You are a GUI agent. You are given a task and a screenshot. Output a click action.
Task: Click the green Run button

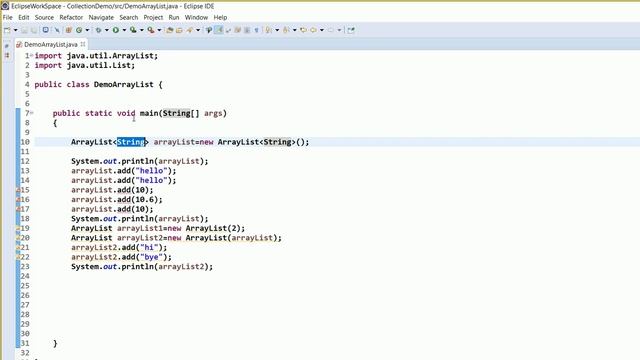pos(116,30)
